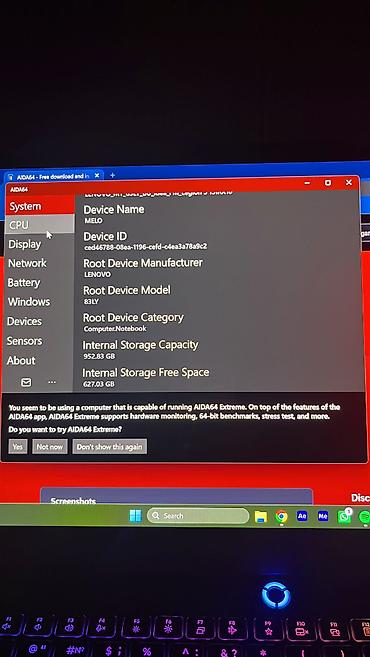Choose Don't show this again
The width and height of the screenshot is (370, 657).
coord(109,447)
